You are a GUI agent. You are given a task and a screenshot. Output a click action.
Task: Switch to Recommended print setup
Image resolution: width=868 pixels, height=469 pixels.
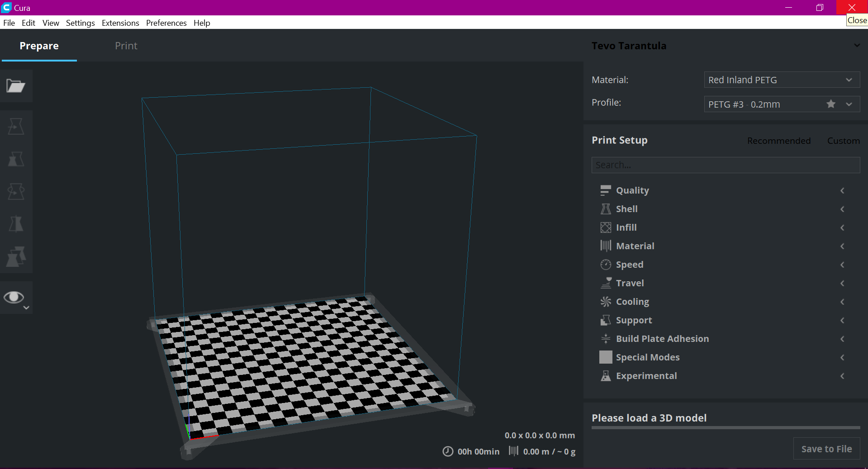coord(778,141)
